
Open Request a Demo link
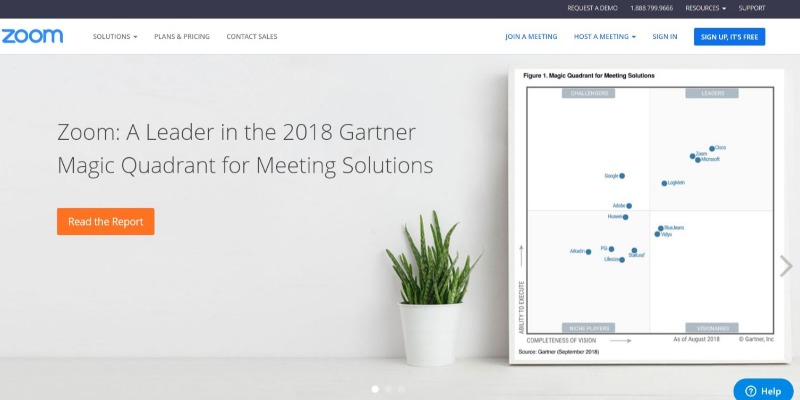(592, 8)
